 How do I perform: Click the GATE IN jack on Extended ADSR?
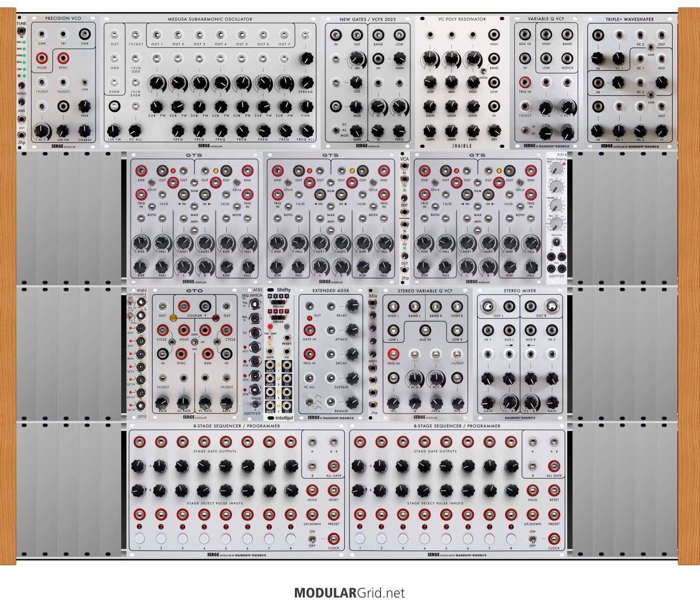click(310, 330)
